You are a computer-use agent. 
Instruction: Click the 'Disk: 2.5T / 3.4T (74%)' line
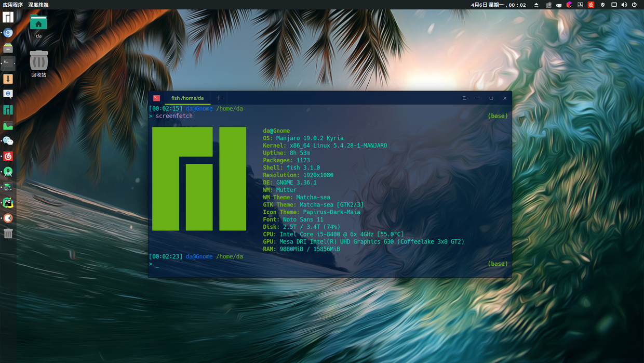pos(302,227)
